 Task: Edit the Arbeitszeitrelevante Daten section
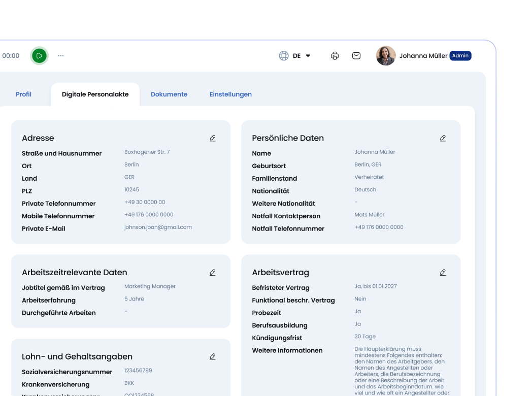point(213,273)
